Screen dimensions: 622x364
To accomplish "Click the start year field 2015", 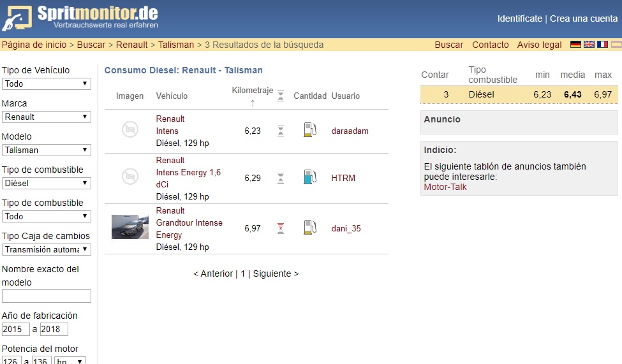I will pyautogui.click(x=15, y=329).
